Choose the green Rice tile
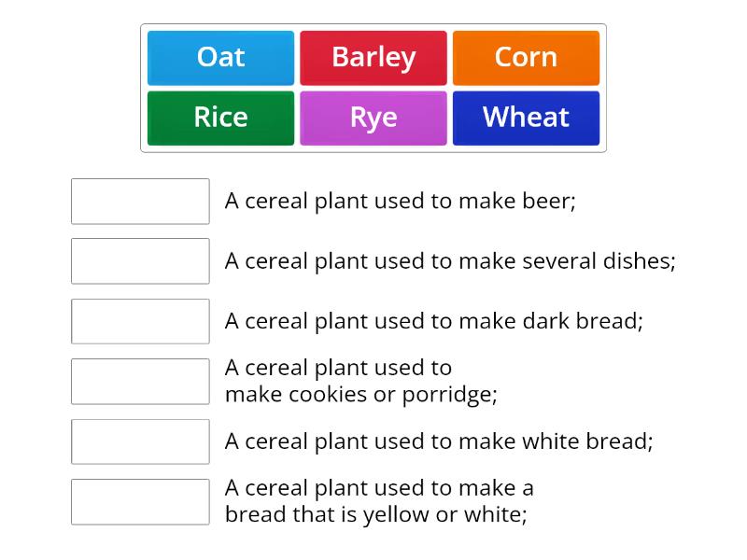Viewport: 747px width, 560px height. (x=220, y=119)
